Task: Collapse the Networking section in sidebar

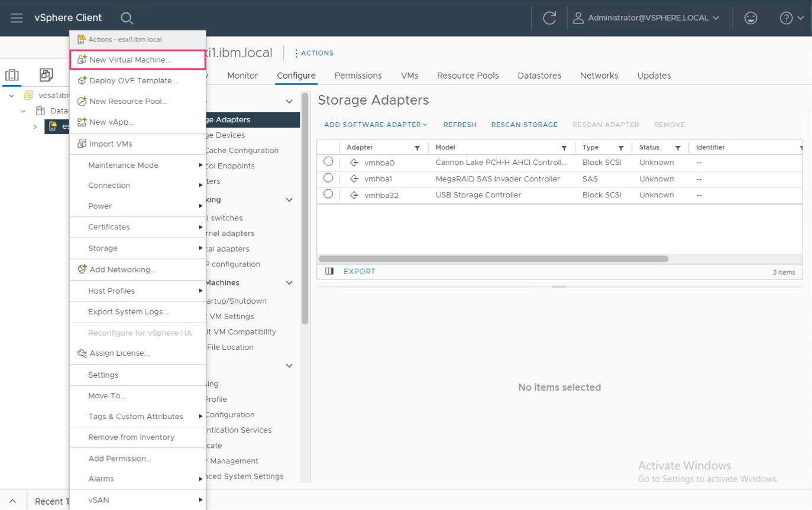Action: pyautogui.click(x=289, y=200)
